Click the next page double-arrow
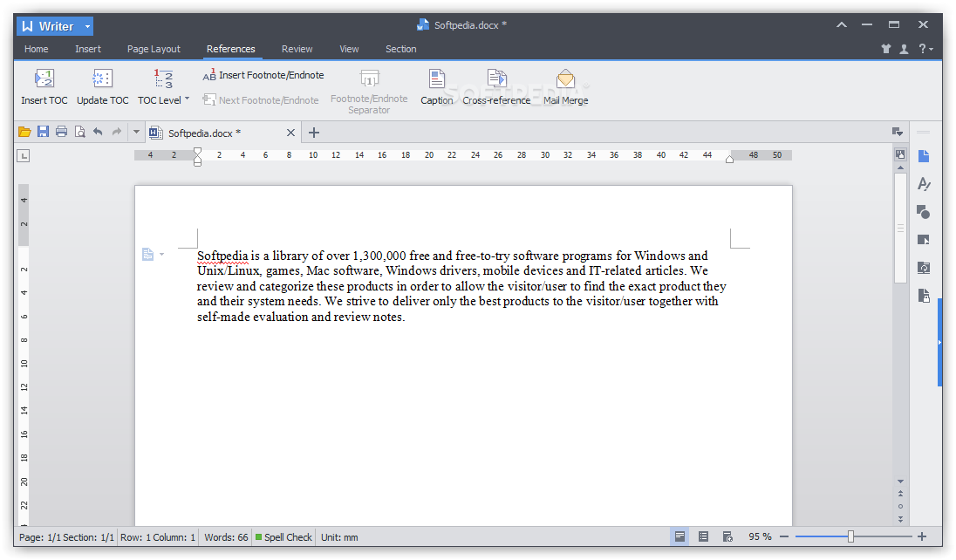 pyautogui.click(x=900, y=519)
